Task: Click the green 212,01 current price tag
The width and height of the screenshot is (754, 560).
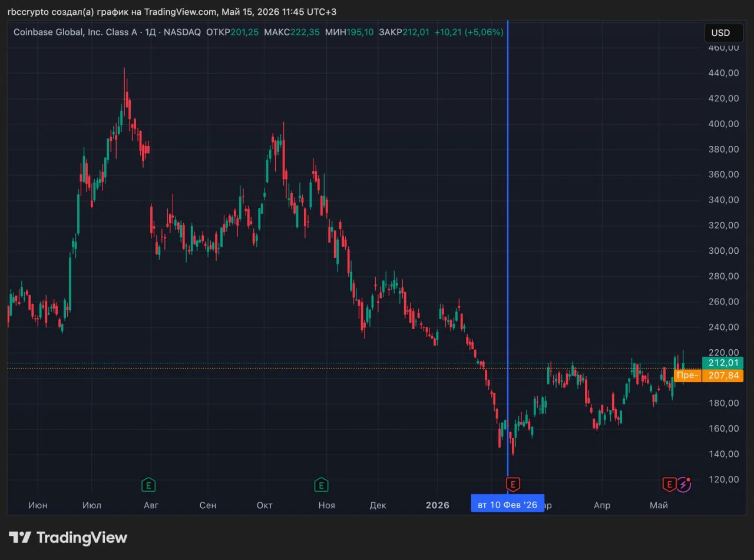Action: click(723, 363)
